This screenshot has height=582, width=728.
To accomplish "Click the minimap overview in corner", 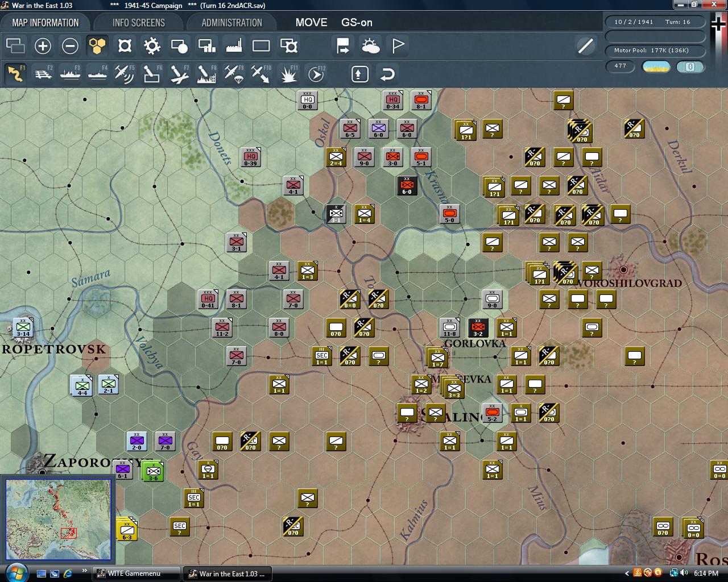I will 59,519.
